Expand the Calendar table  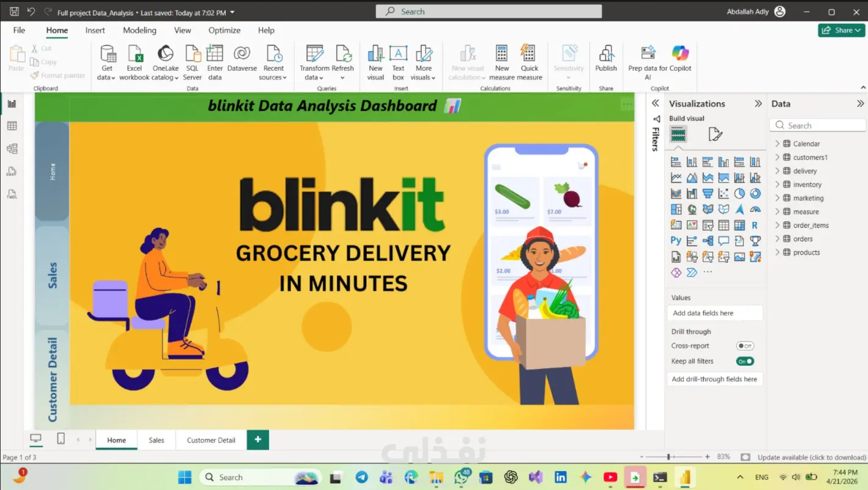(777, 144)
